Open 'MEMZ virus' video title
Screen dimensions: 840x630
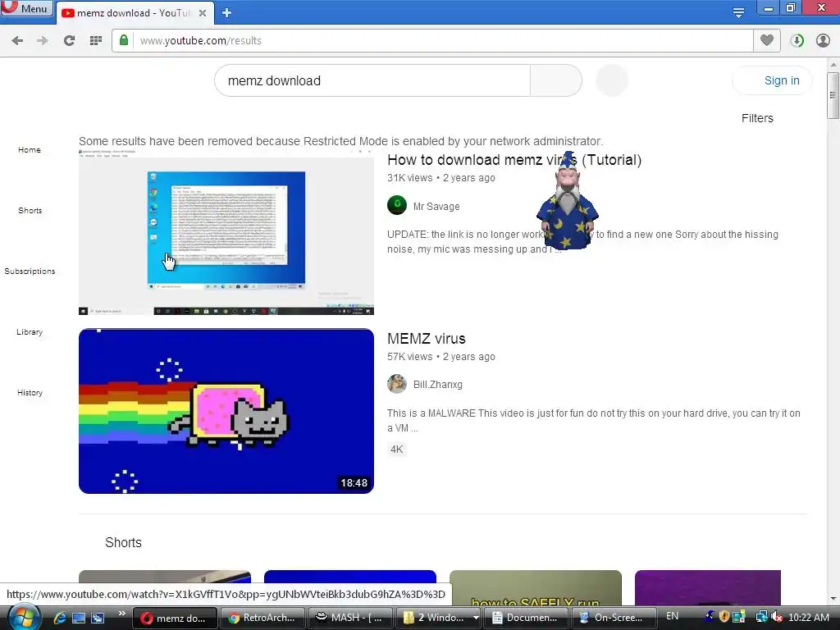tap(427, 339)
